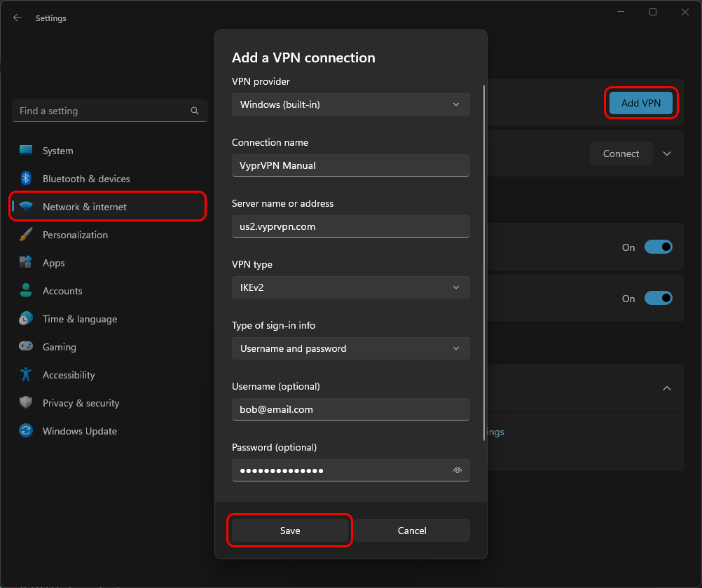This screenshot has height=588, width=702.
Task: Click the Password field
Action: coord(350,470)
